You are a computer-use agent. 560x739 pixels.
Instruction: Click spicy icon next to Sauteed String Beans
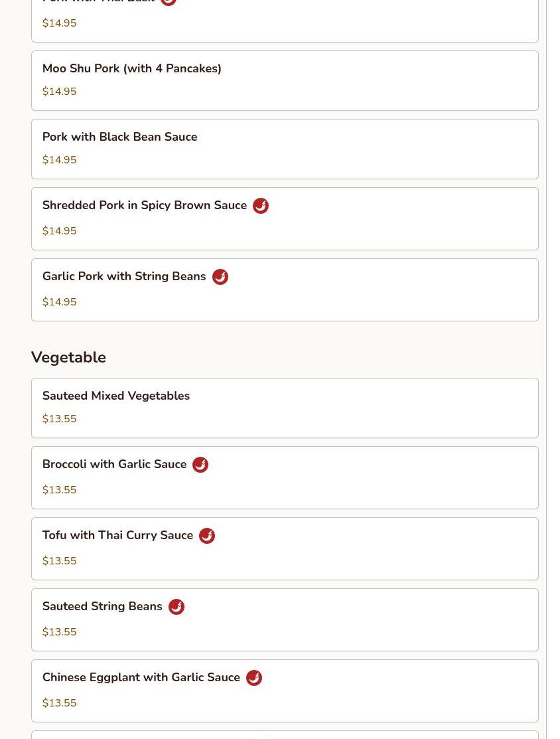pyautogui.click(x=176, y=607)
